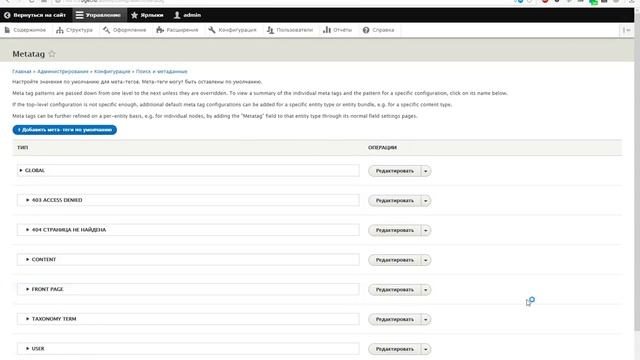The image size is (640, 360).
Task: Open the 'Конфигурация' menu
Action: [232, 30]
